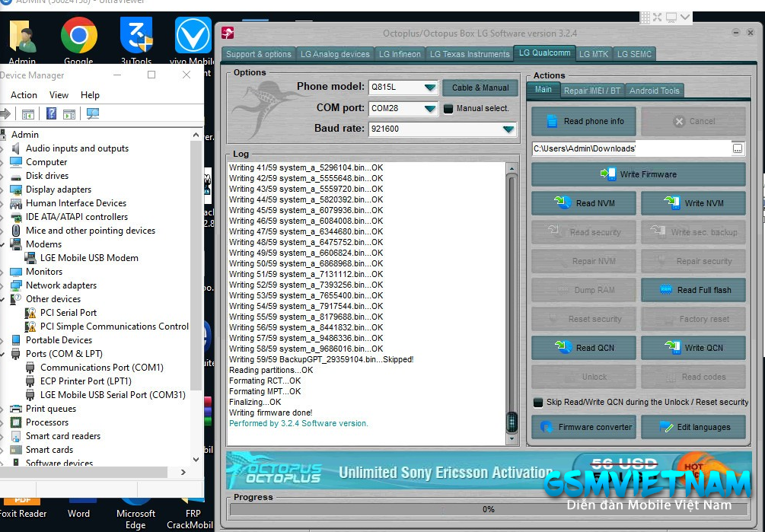Open the Google Chrome desktop icon
Image resolution: width=765 pixels, height=532 pixels.
78,35
